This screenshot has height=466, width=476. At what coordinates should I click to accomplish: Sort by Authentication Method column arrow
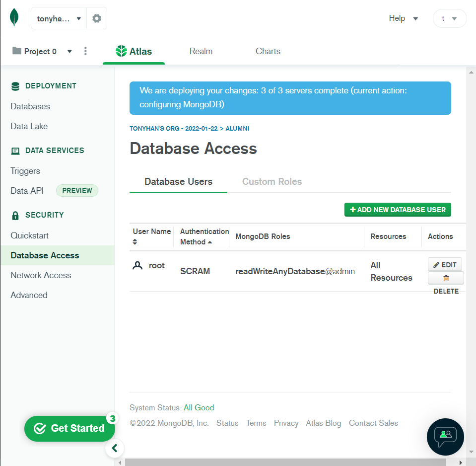tap(210, 242)
